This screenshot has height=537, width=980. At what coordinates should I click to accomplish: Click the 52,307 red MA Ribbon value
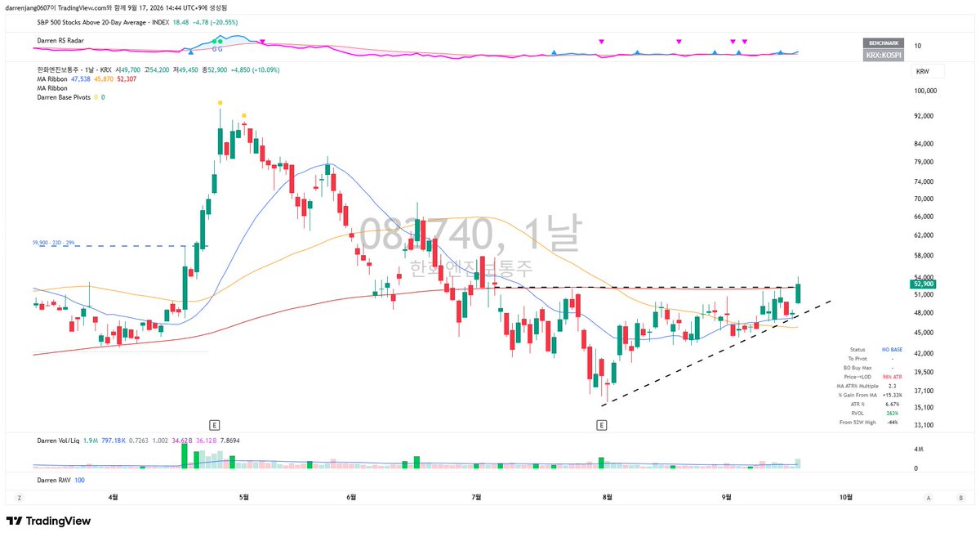(x=128, y=79)
